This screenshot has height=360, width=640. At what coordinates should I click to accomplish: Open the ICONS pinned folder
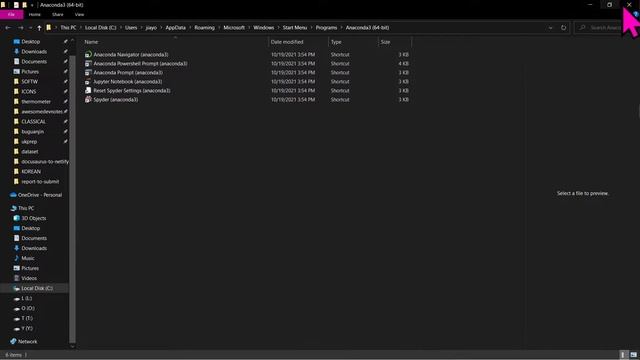click(x=29, y=91)
